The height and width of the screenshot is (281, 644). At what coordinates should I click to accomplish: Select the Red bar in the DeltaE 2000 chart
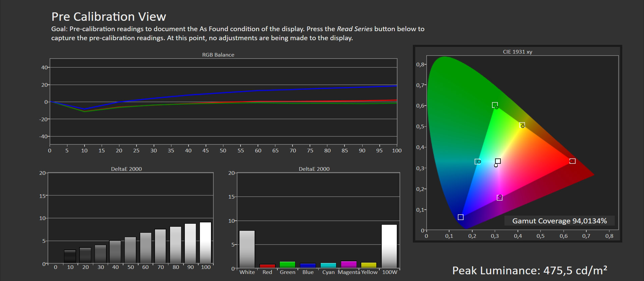coord(267,266)
